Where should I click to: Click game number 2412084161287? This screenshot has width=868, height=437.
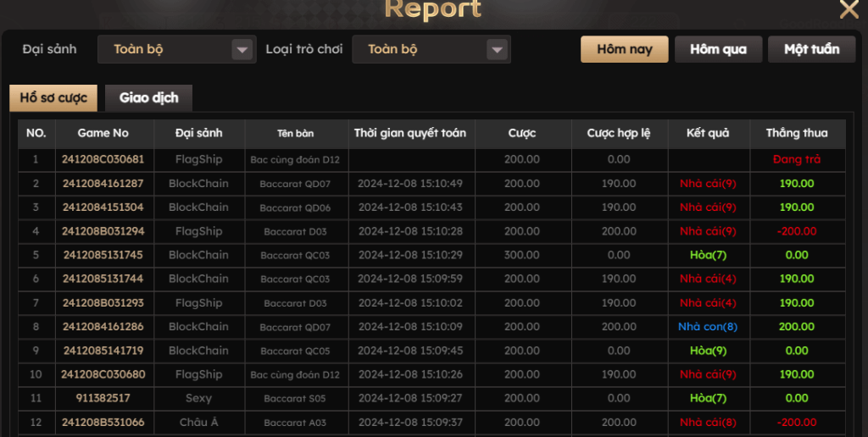click(103, 184)
